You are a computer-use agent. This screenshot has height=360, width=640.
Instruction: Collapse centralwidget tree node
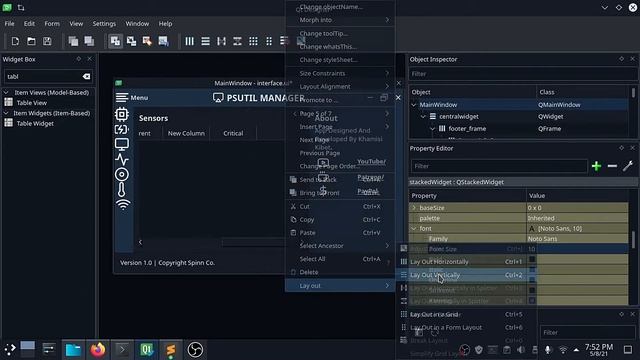(423, 116)
